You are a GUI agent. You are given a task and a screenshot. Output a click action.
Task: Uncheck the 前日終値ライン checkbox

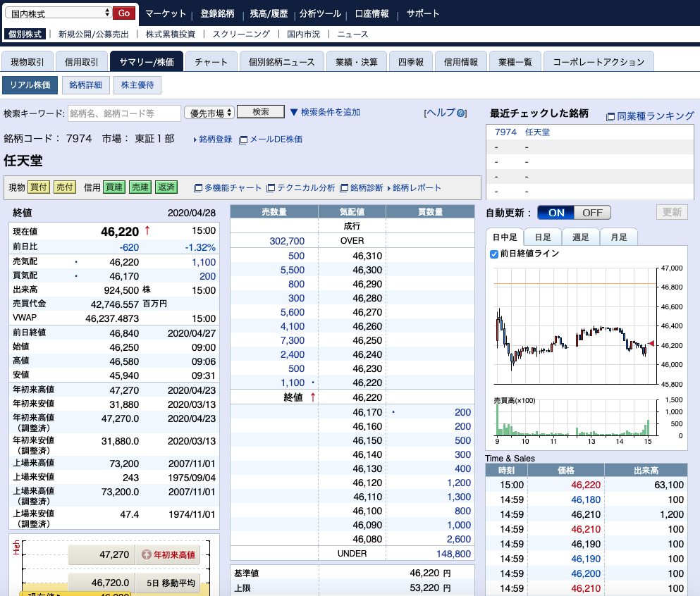coord(494,254)
